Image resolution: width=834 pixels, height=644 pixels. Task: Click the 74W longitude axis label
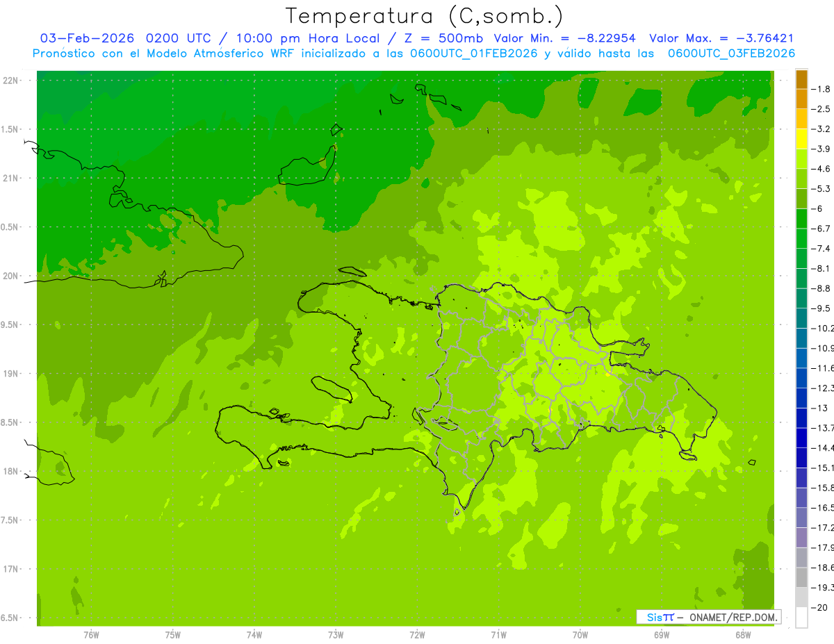coord(254,635)
